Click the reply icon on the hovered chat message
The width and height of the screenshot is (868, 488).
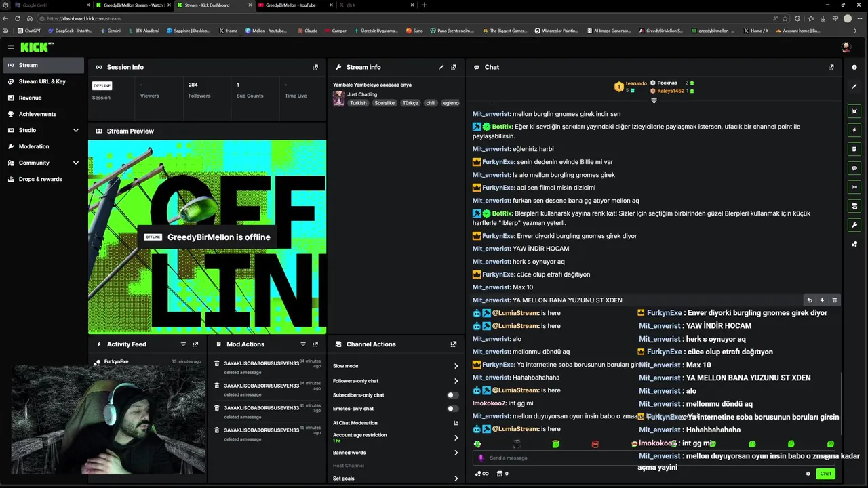(810, 300)
